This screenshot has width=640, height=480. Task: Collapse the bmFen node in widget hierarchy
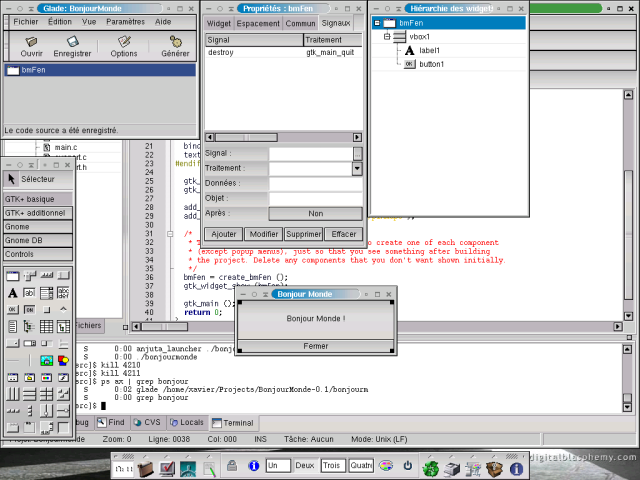(376, 23)
